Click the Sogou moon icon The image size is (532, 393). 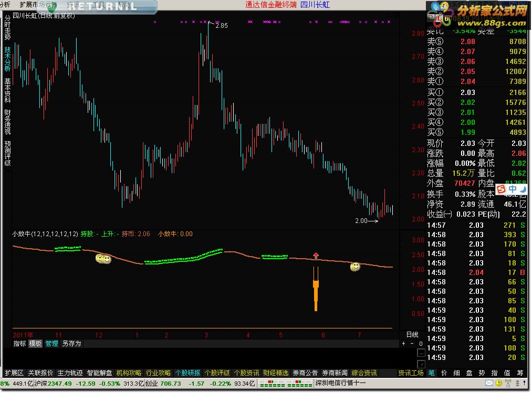coord(523,189)
